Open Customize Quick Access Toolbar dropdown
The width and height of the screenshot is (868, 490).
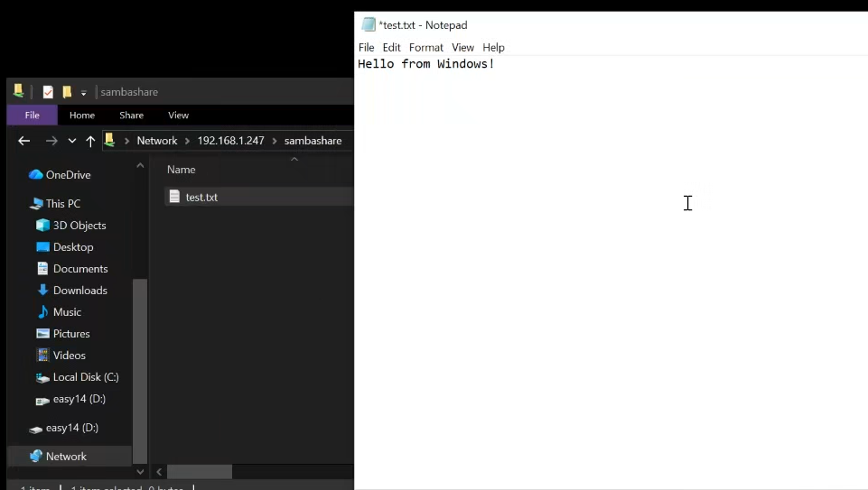tap(83, 92)
